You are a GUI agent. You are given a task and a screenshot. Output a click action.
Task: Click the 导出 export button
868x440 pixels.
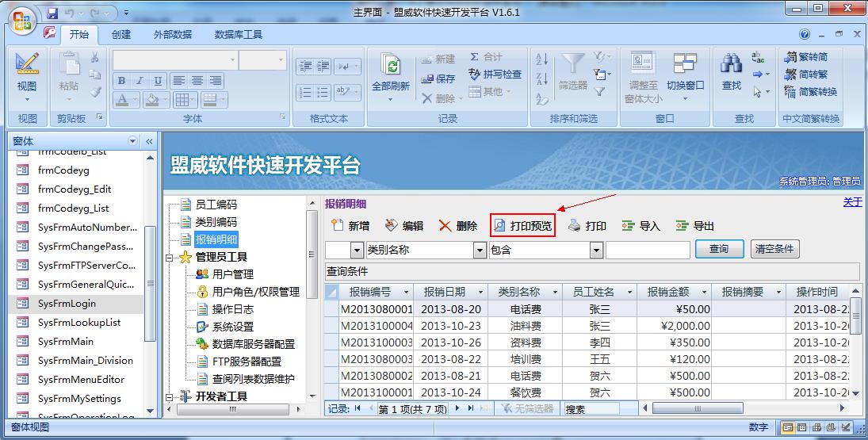695,226
